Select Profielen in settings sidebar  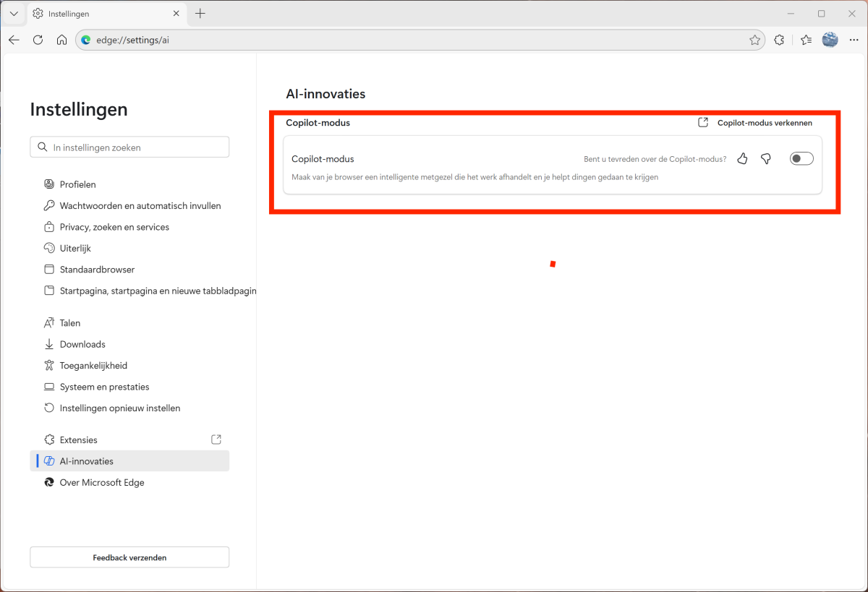78,184
